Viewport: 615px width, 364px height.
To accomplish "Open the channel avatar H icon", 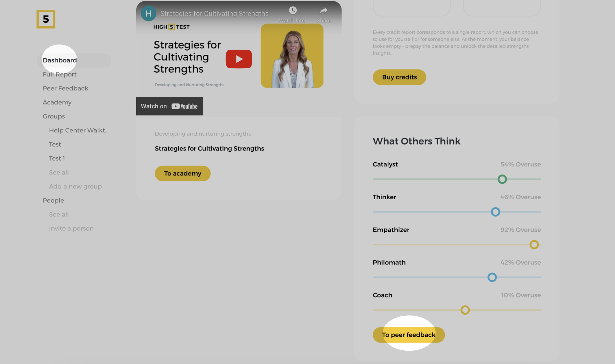I will click(149, 14).
